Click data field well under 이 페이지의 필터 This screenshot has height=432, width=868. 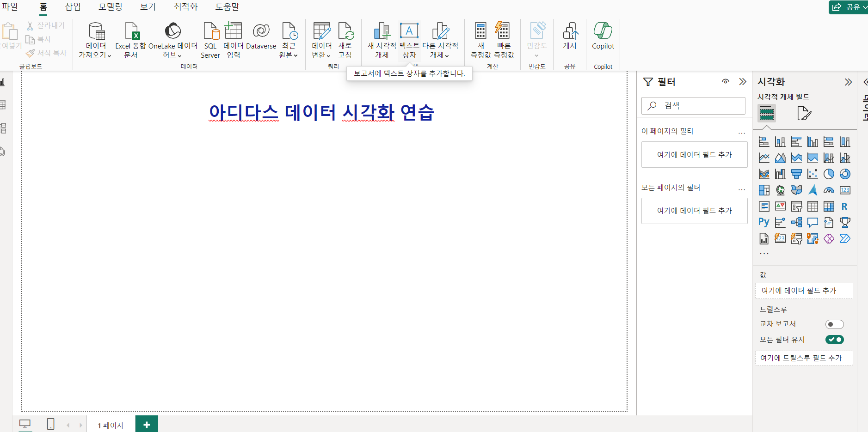coord(694,155)
